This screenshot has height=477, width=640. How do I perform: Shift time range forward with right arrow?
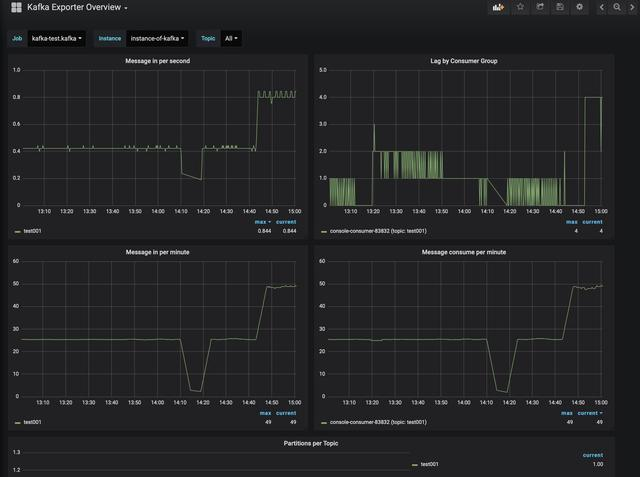coord(632,7)
